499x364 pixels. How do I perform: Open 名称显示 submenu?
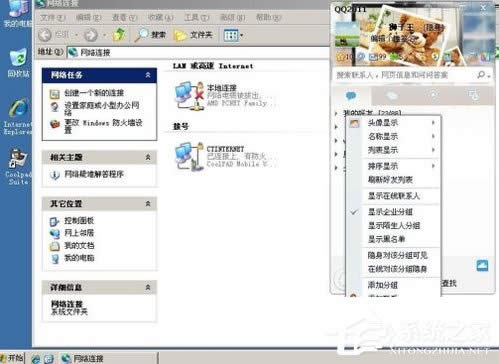coord(401,136)
